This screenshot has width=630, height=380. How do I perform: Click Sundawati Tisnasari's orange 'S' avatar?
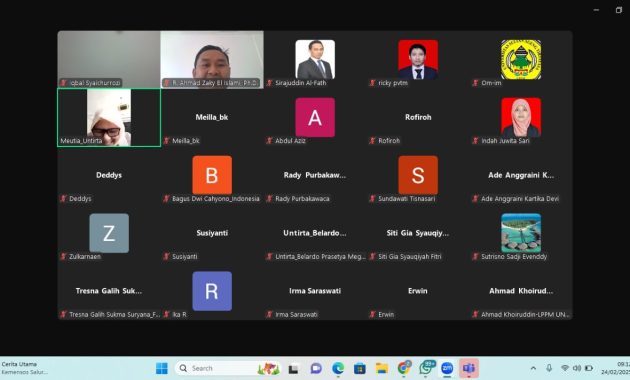click(418, 175)
